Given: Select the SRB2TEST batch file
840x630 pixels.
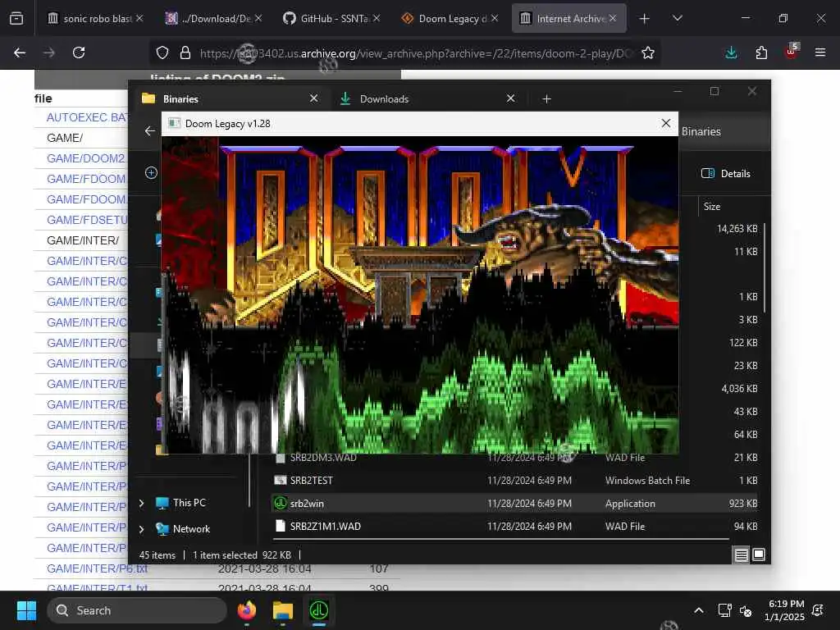Looking at the screenshot, I should 514,481.
